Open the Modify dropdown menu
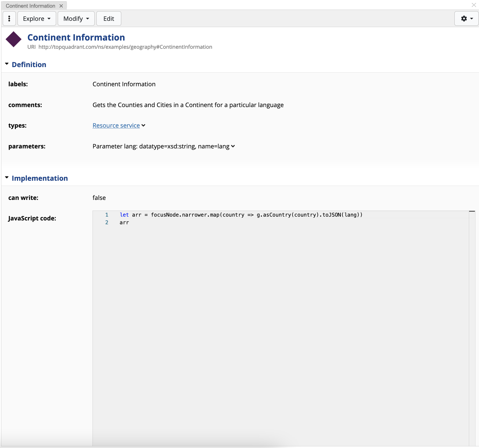479x448 pixels. point(76,19)
